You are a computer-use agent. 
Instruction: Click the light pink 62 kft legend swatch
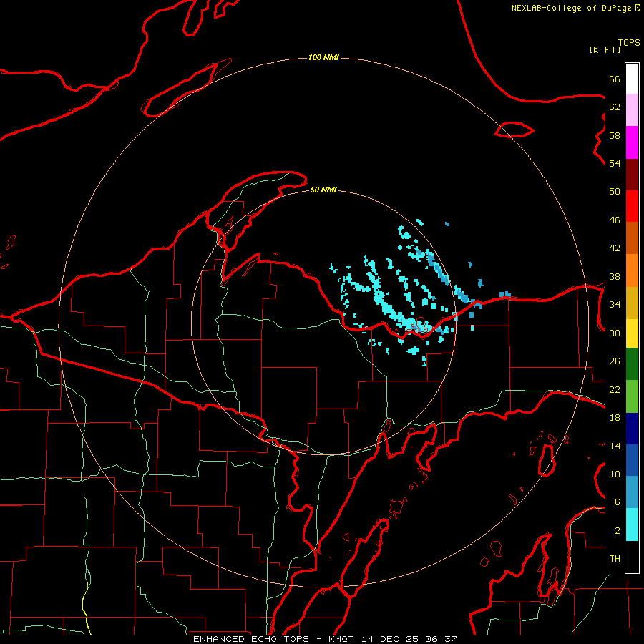[x=632, y=110]
